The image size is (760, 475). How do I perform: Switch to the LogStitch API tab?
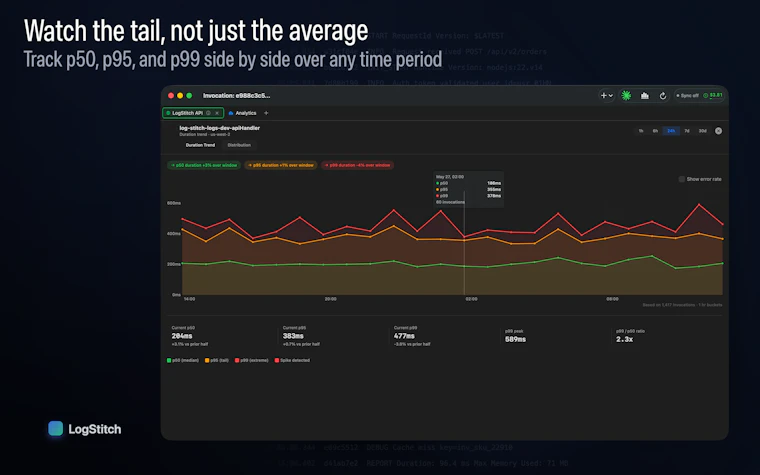pos(193,113)
